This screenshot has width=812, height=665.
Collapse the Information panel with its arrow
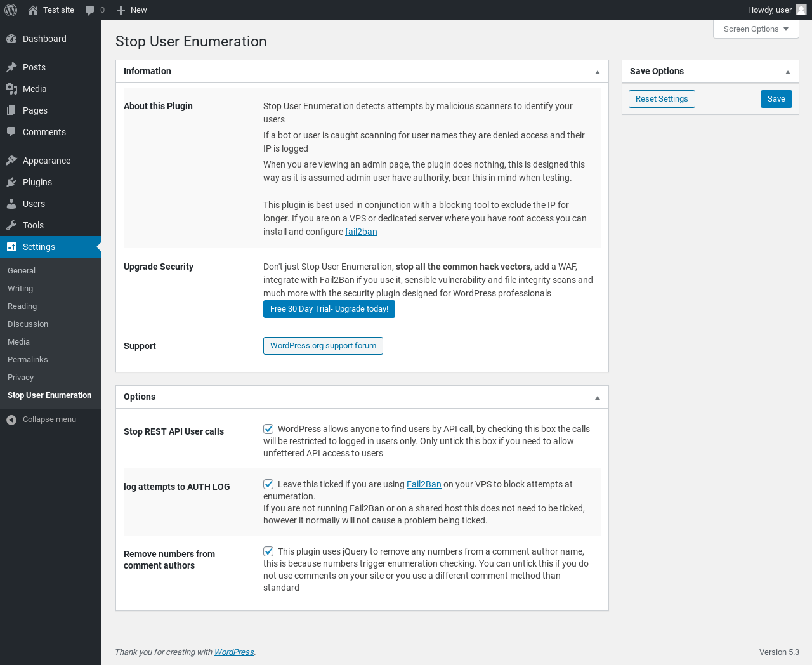(597, 72)
